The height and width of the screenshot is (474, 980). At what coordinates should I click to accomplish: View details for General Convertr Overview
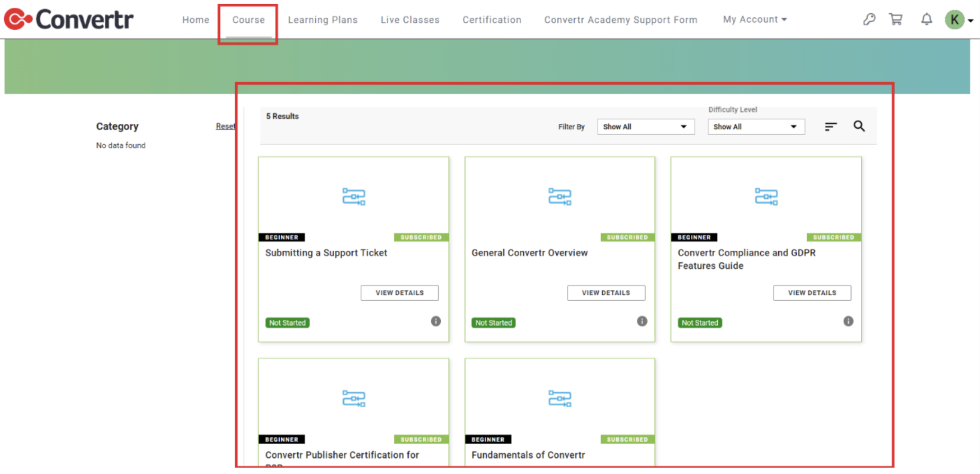606,293
